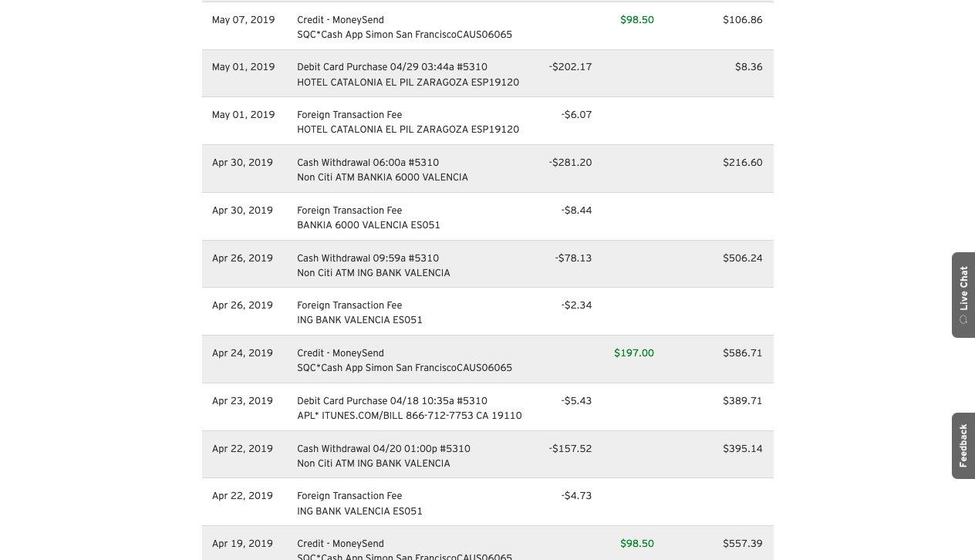Click the -$281.20 withdrawal amount
This screenshot has height=560, width=975.
[x=570, y=163]
